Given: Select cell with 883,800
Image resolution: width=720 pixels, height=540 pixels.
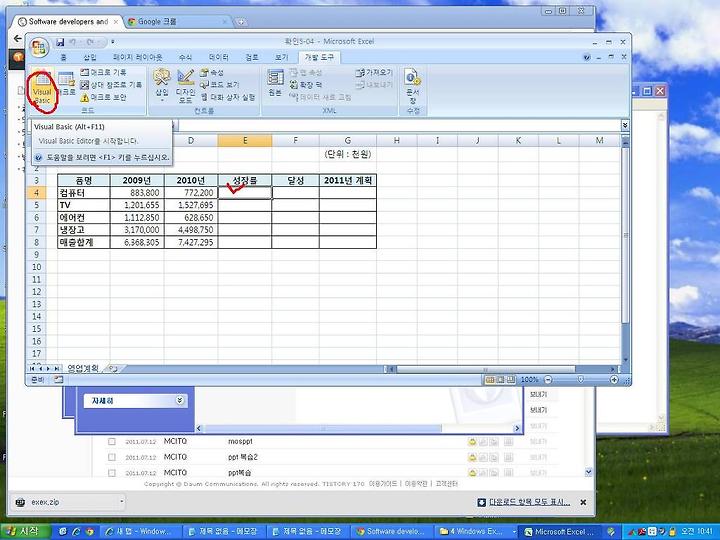Looking at the screenshot, I should [137, 193].
